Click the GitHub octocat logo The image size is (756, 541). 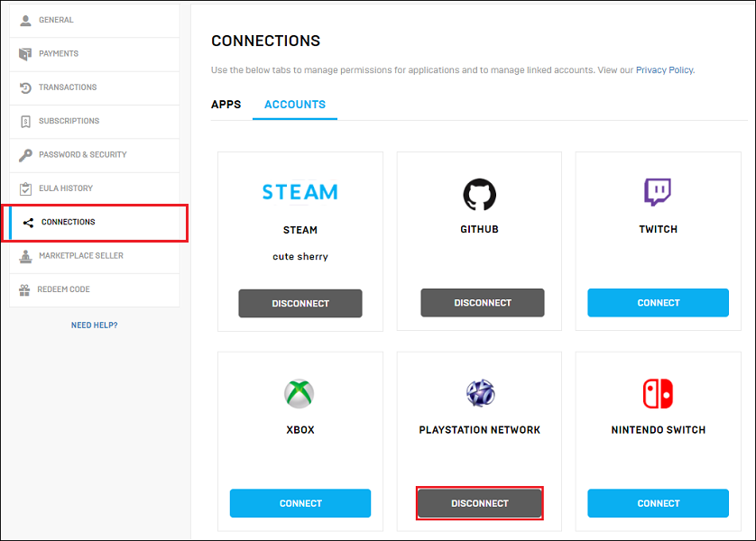[x=479, y=195]
